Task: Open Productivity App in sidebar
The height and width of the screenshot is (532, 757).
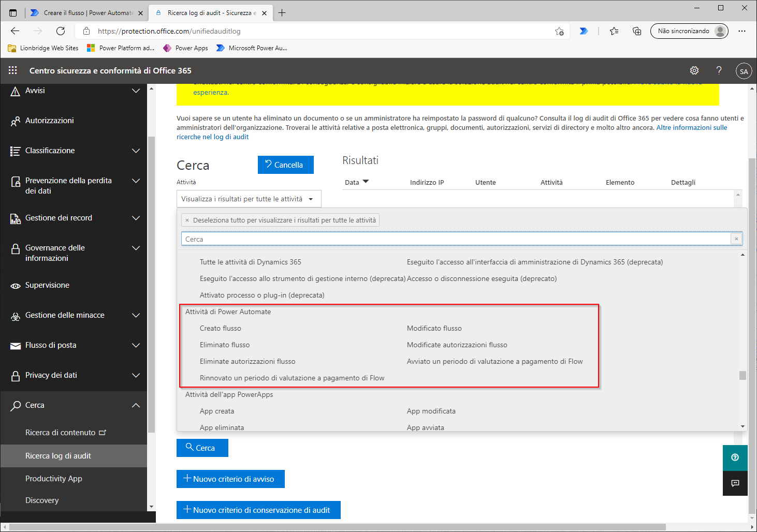Action: [54, 479]
